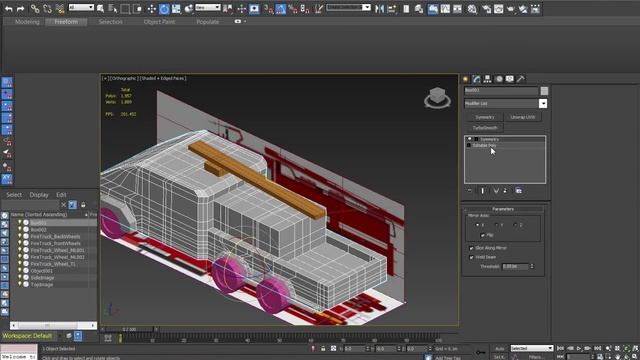Image resolution: width=640 pixels, height=360 pixels.
Task: Select X mirror axis radio button
Action: (x=477, y=225)
